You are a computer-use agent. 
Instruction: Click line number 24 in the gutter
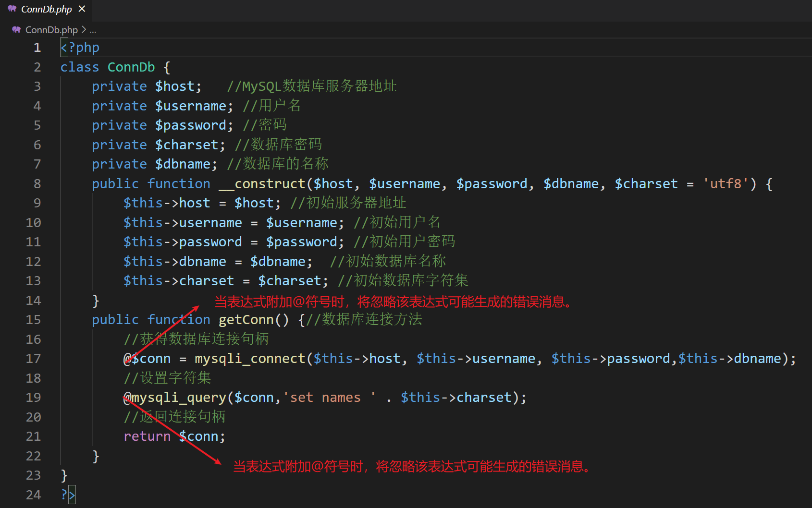(x=33, y=495)
